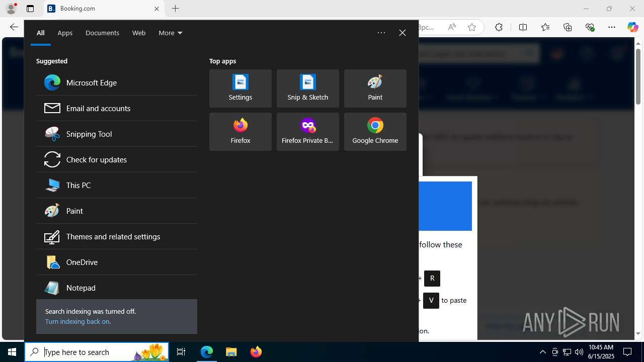Open a new tab in Edge
644x362 pixels.
(175, 9)
